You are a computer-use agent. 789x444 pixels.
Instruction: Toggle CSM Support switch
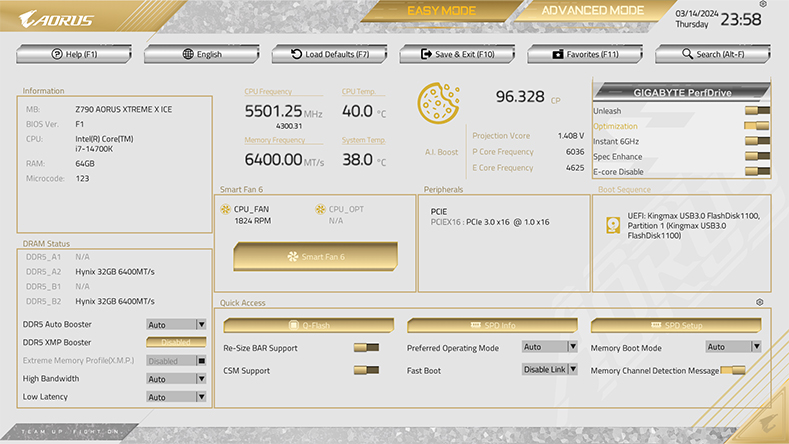366,370
